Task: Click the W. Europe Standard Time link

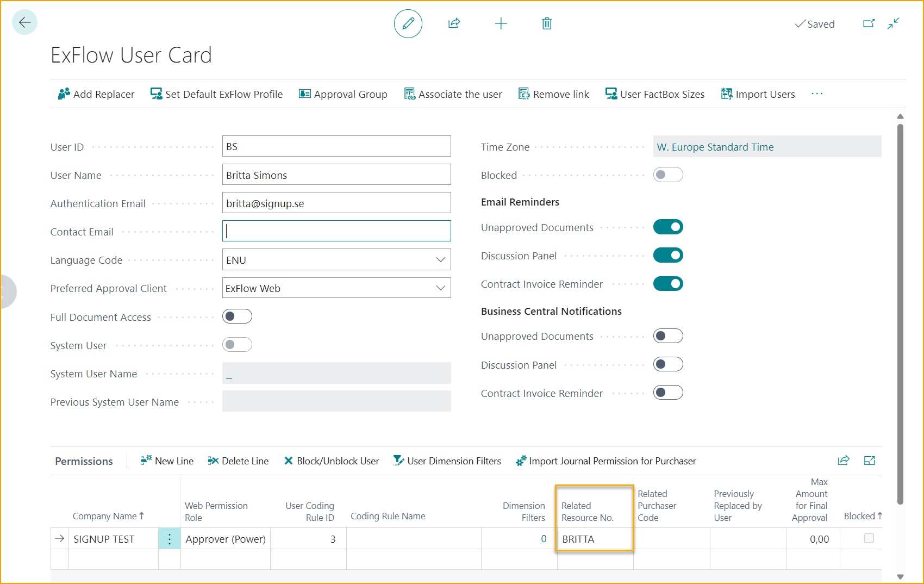Action: click(x=715, y=147)
